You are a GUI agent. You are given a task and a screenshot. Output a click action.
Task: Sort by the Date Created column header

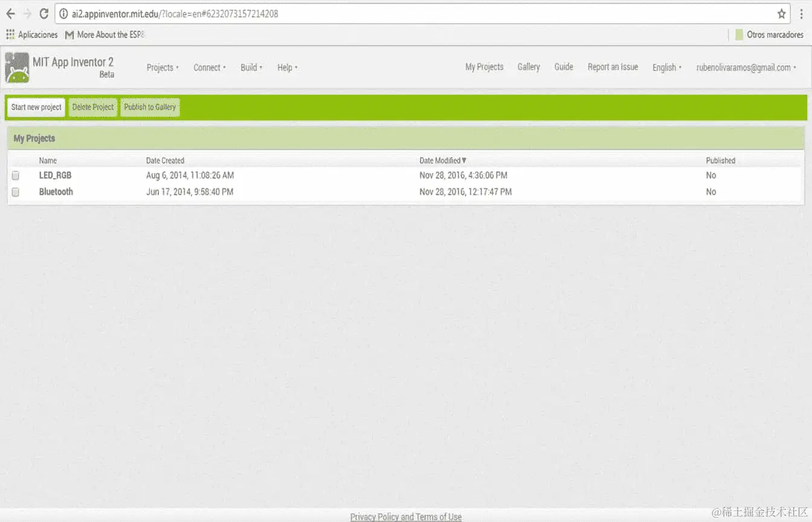coord(165,161)
